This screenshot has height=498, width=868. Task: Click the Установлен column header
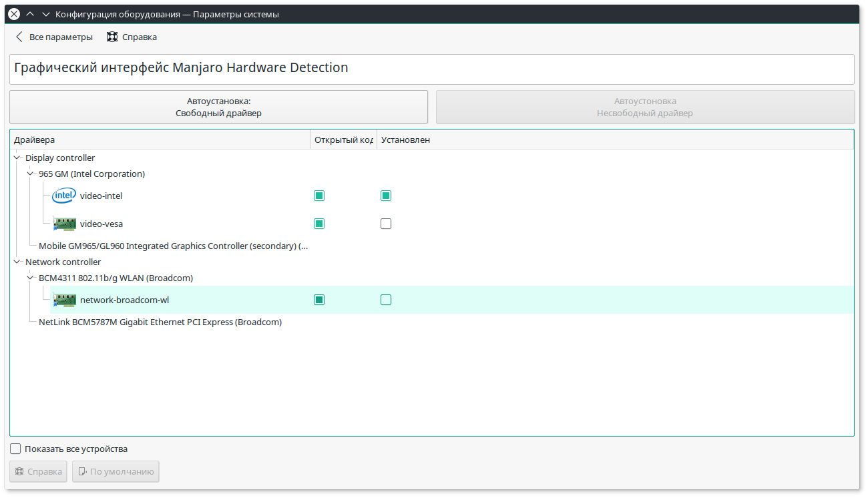(x=614, y=140)
